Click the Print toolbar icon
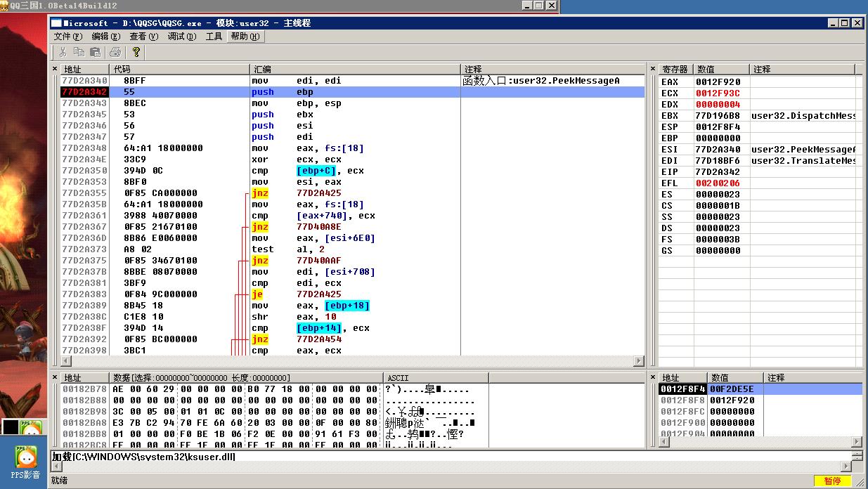 coord(115,52)
